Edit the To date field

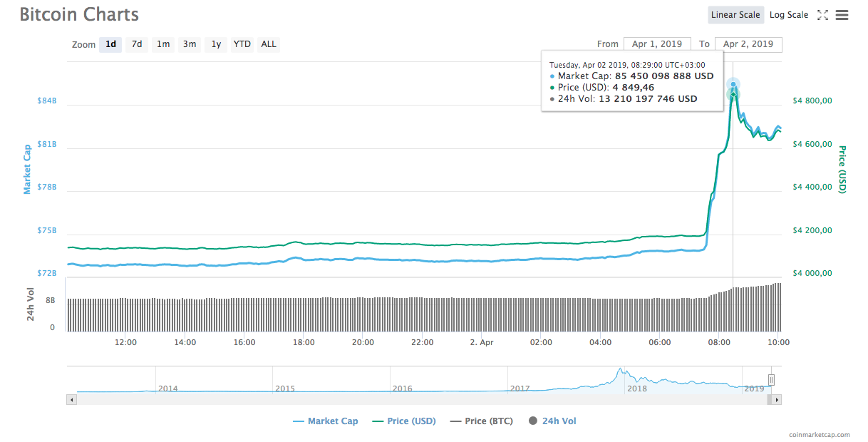pyautogui.click(x=748, y=44)
